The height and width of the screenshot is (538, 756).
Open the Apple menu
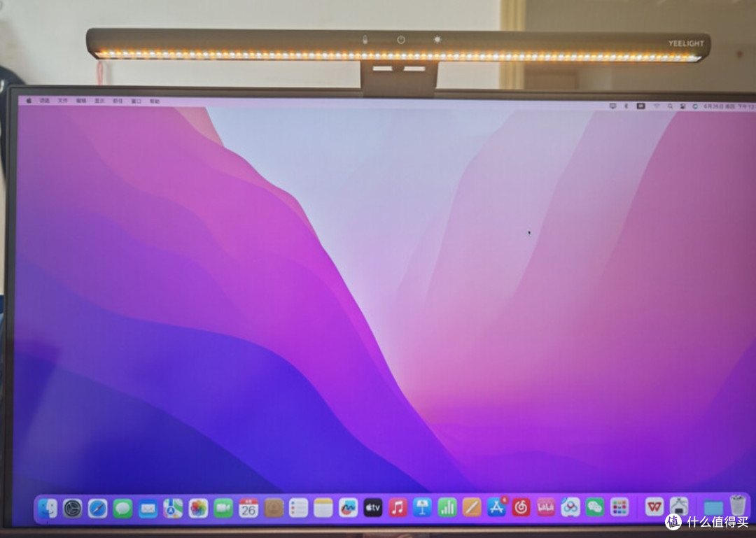[x=29, y=101]
